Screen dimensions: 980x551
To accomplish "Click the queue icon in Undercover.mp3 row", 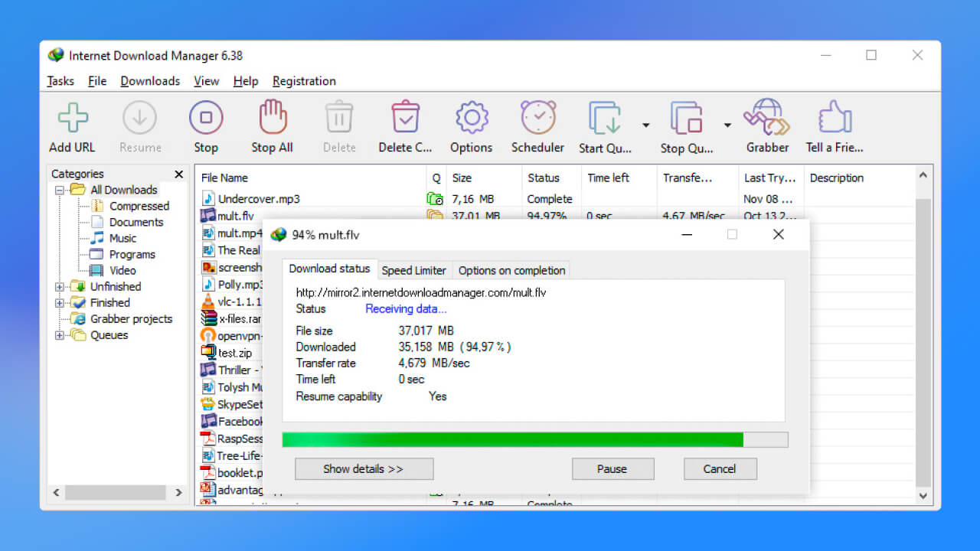I will click(x=435, y=199).
